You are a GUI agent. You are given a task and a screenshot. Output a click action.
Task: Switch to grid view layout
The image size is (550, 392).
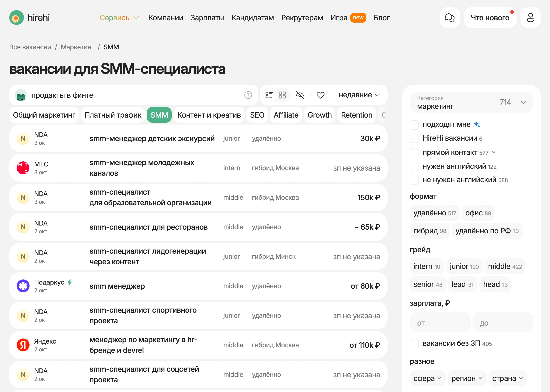coord(282,95)
